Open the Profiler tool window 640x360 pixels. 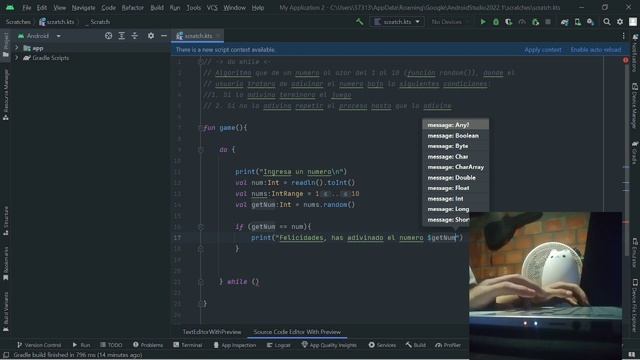coord(448,345)
